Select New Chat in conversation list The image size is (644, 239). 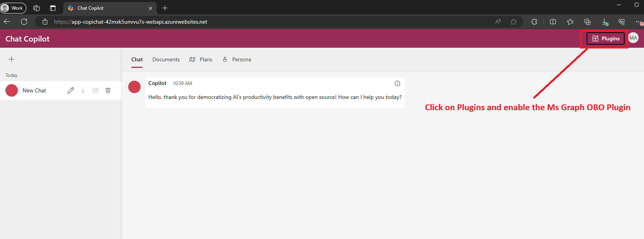[x=34, y=90]
